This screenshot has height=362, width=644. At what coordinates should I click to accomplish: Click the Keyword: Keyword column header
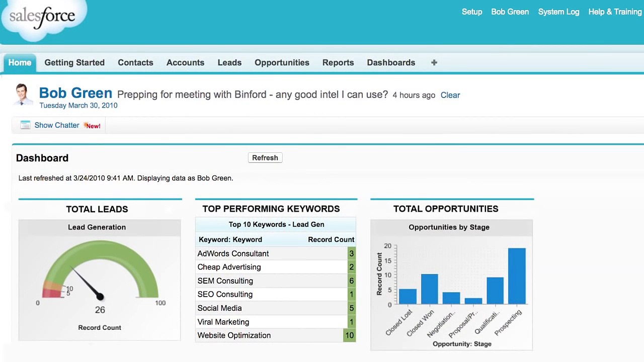pyautogui.click(x=230, y=239)
